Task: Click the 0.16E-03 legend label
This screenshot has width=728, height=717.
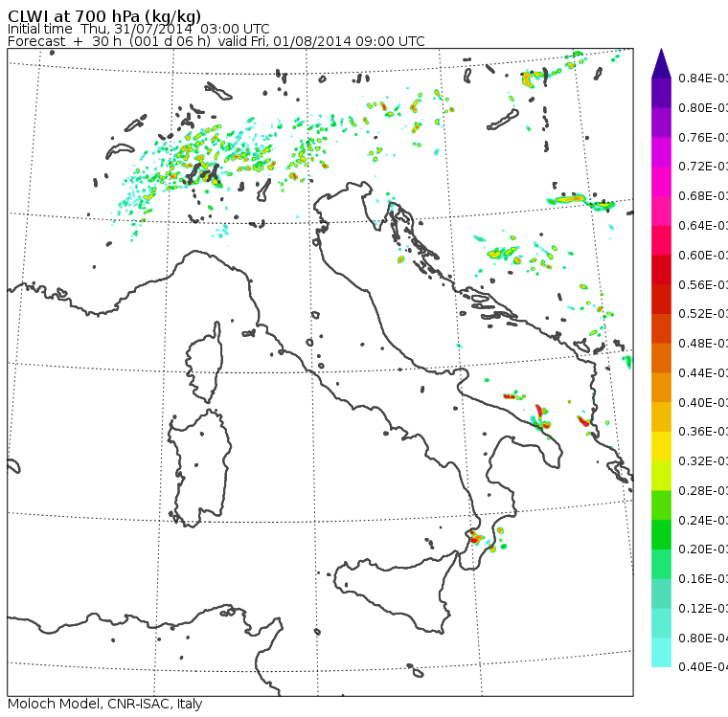Action: tap(703, 579)
